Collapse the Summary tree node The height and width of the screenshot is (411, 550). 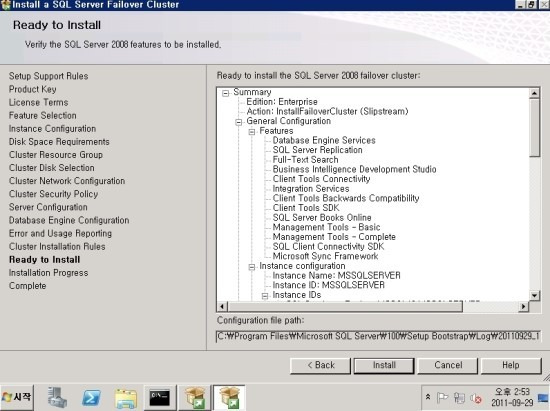[x=226, y=93]
